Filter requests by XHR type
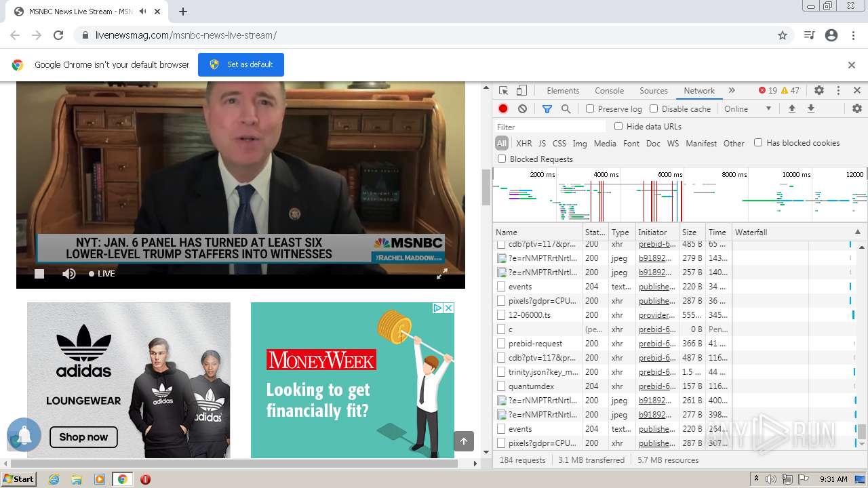 tap(524, 143)
